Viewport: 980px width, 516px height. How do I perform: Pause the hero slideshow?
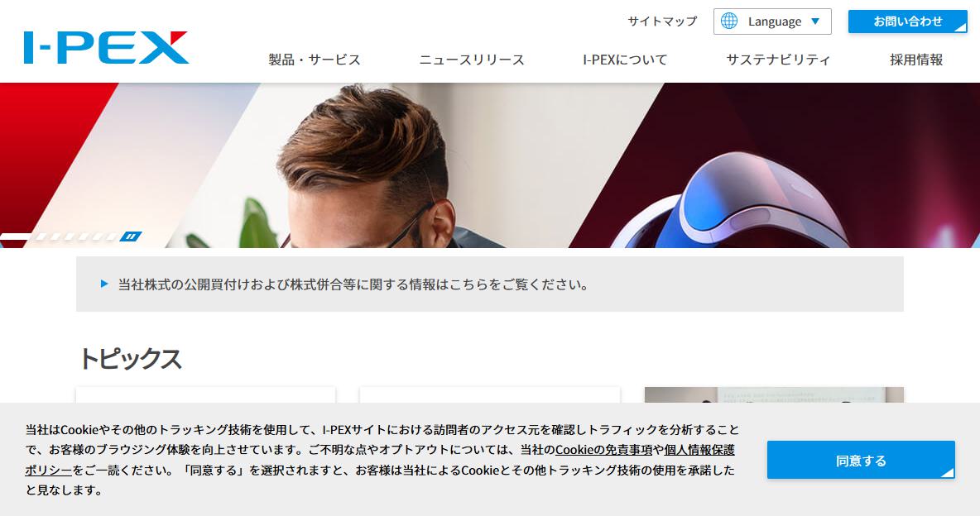click(131, 236)
